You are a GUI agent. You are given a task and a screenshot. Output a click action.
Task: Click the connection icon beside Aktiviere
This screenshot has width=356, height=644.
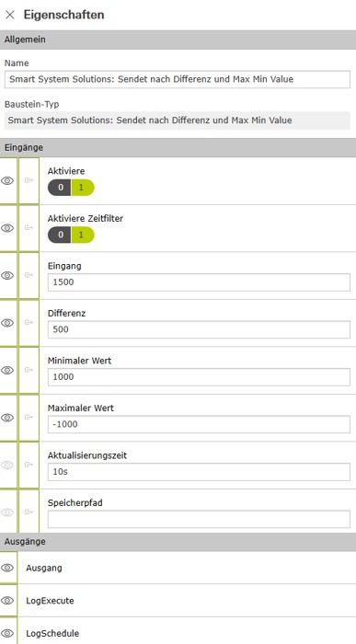tap(29, 180)
